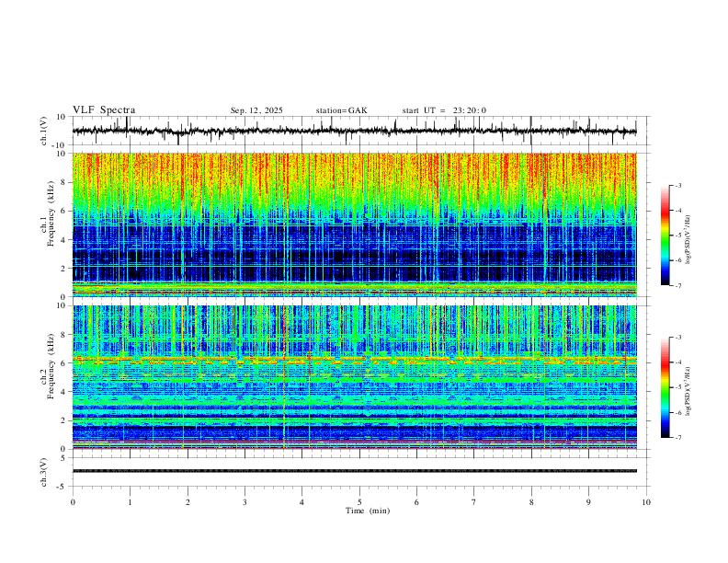Screen dimensions: 728x563
Task: Click the "ch.3(V)" axis label
Action: (44, 472)
